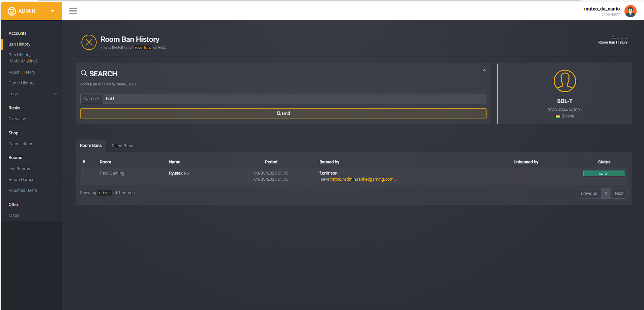This screenshot has height=310, width=644.
Task: Click the Find button
Action: click(x=283, y=113)
